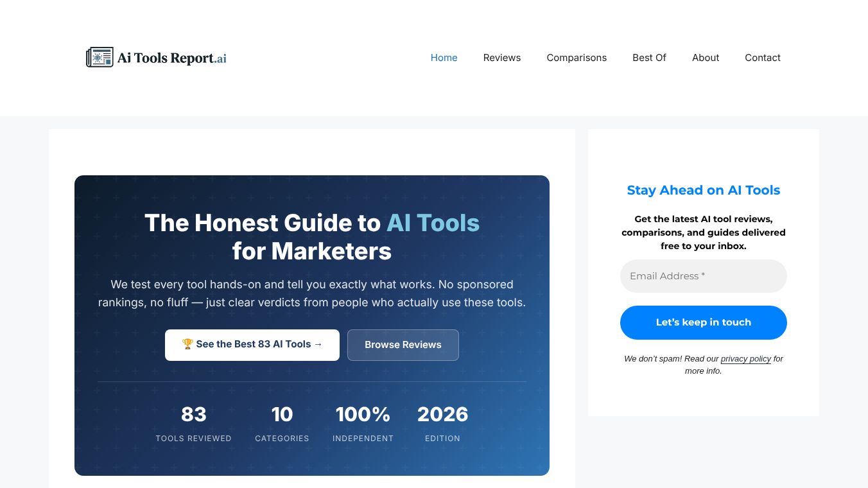
Task: Click the trophy icon in the Best AI Tools button
Action: click(x=187, y=344)
